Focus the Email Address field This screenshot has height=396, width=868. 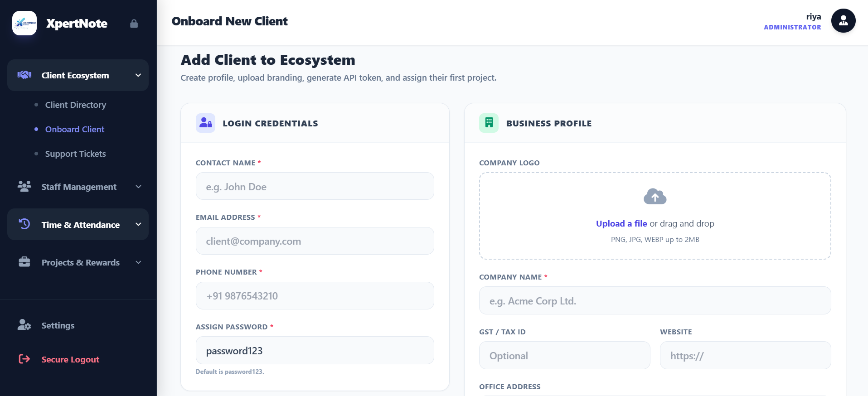[x=315, y=241]
